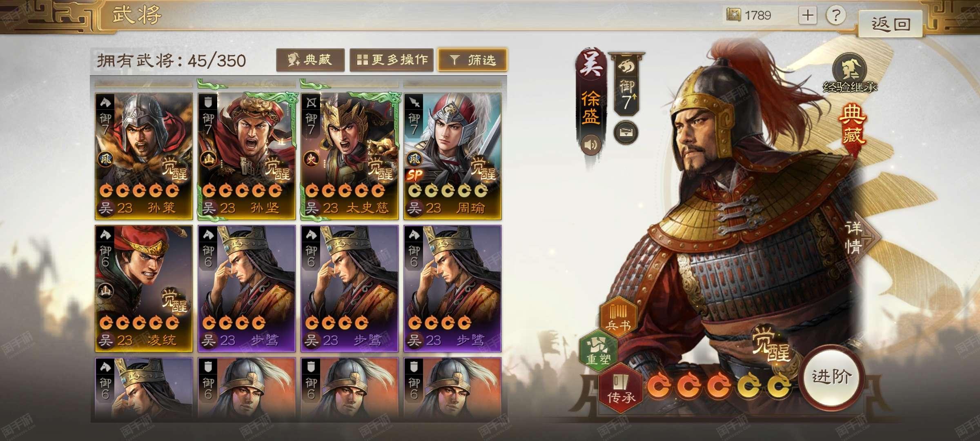Image resolution: width=980 pixels, height=441 pixels.
Task: Click the round 进阶 advance button
Action: coord(832,376)
